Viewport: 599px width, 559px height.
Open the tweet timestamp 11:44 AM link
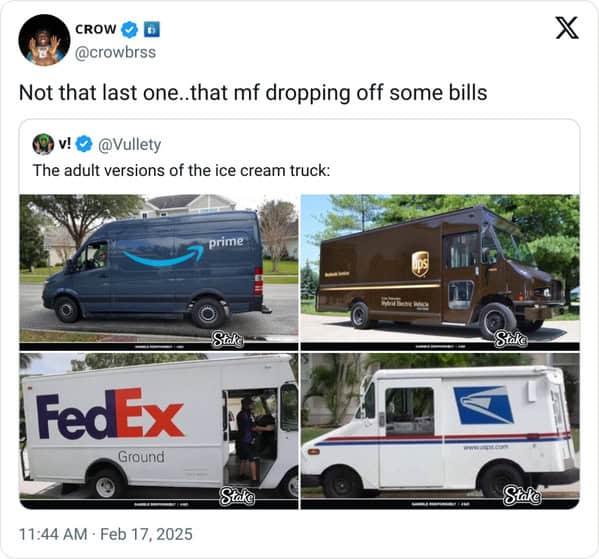click(x=53, y=534)
